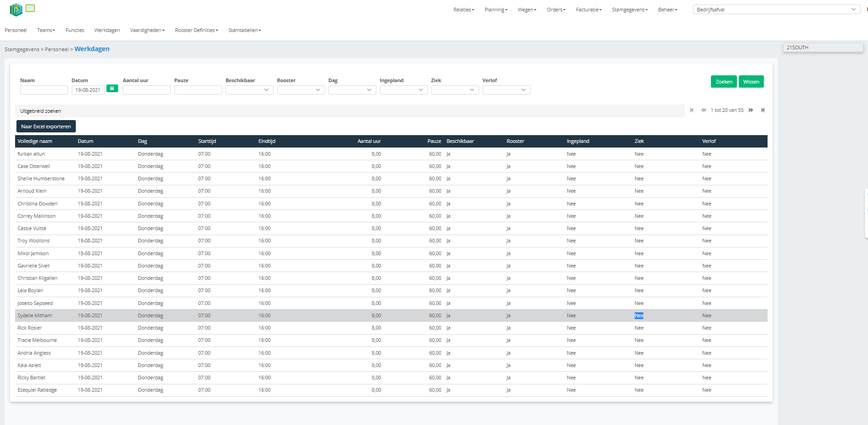The image size is (868, 425).
Task: Sort by Datum column header
Action: tap(85, 141)
